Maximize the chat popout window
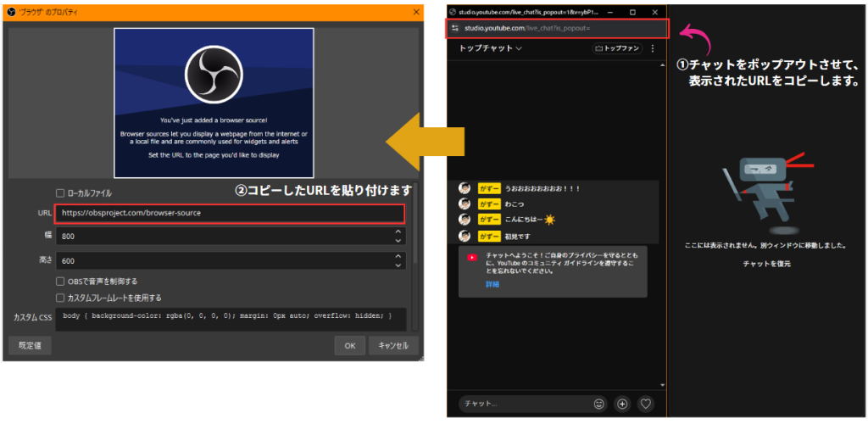868x424 pixels. pos(632,12)
